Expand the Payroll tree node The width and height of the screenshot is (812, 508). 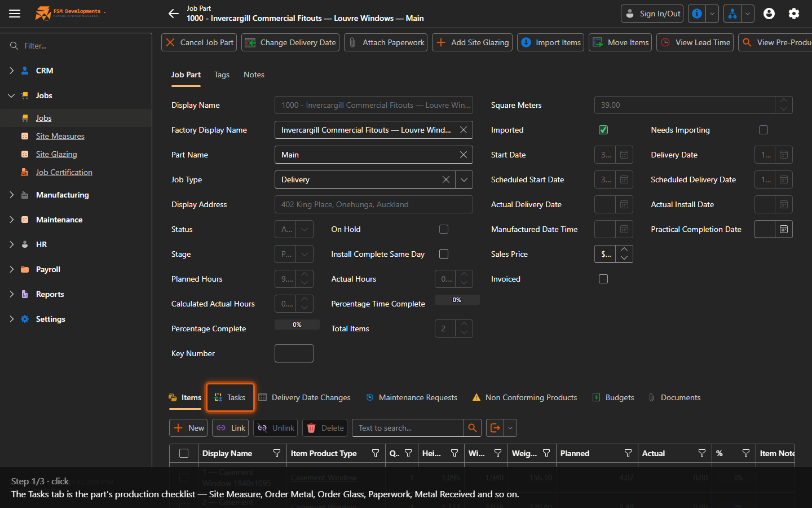(11, 269)
